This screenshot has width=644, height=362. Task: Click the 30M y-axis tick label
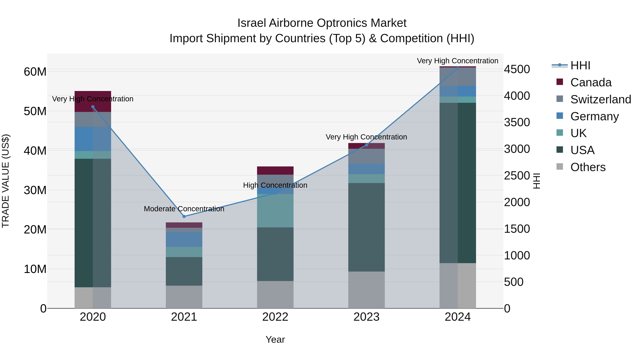tap(35, 190)
